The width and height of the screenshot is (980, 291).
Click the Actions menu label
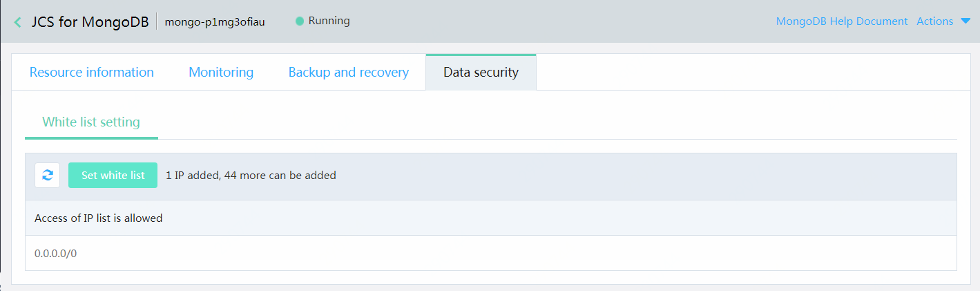[x=934, y=21]
